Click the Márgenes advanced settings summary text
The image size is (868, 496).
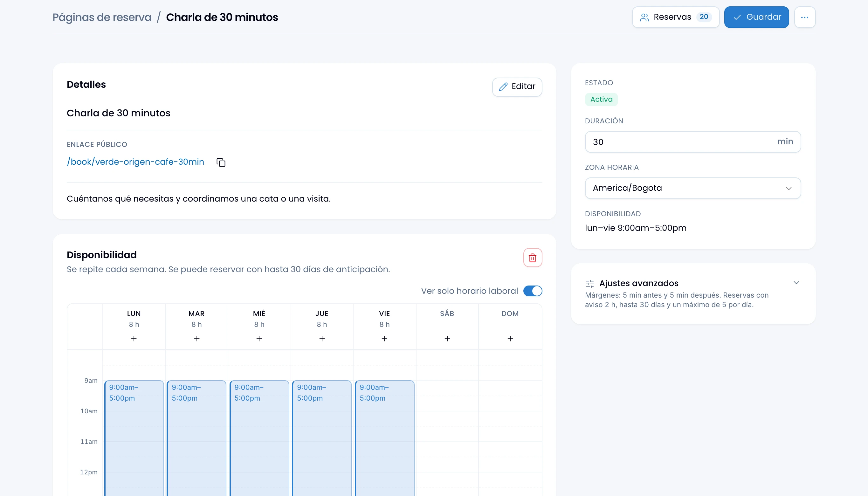tap(677, 300)
